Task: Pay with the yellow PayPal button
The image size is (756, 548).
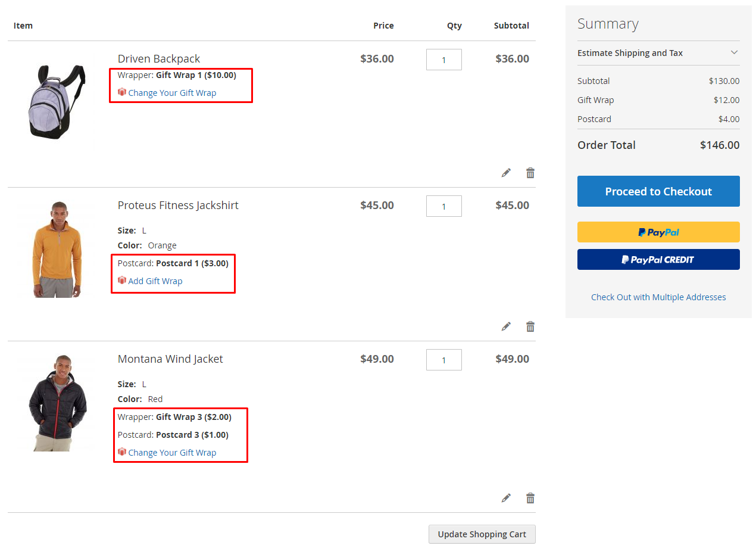Action: 658,232
